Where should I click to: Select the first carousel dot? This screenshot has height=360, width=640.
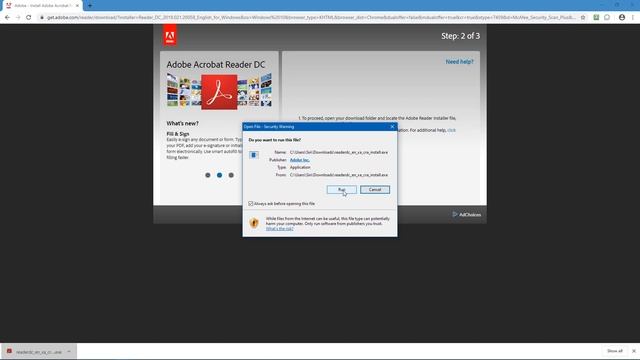coord(208,175)
